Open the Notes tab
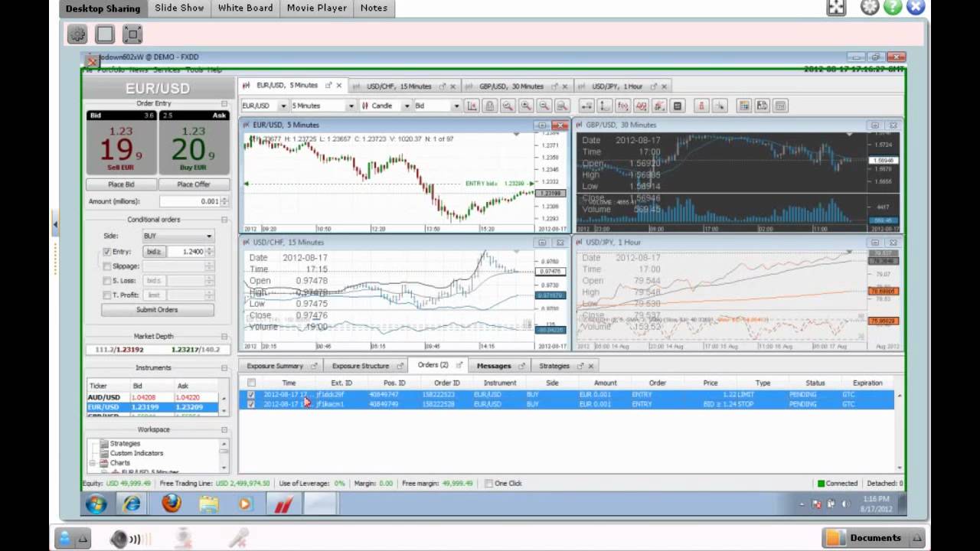980x551 pixels. pos(374,8)
